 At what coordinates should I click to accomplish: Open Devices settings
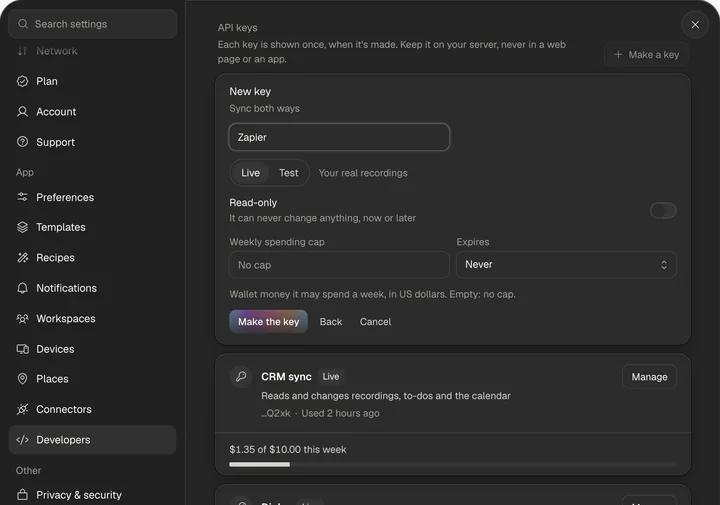[x=92, y=349]
